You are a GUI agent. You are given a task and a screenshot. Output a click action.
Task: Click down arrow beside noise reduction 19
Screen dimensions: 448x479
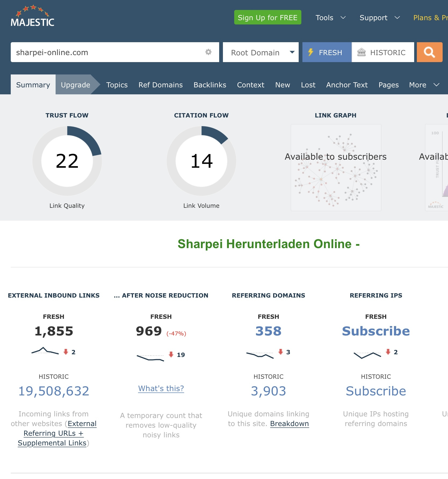[171, 354]
